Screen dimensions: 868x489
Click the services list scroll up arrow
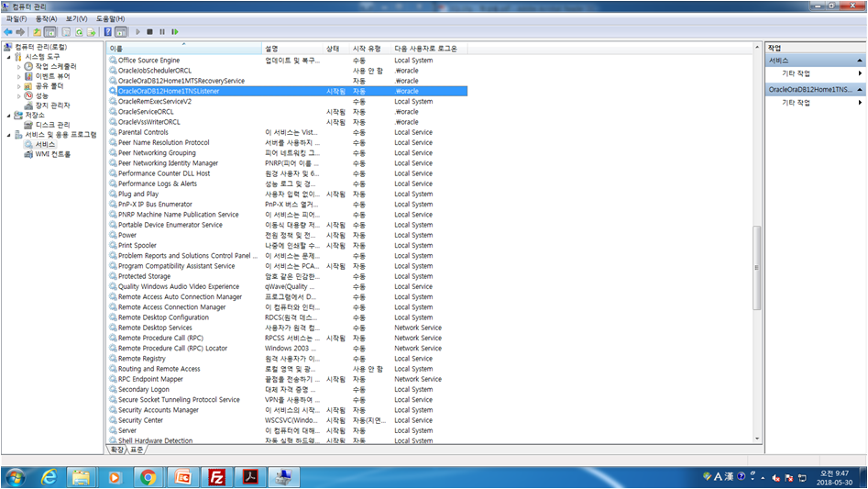(757, 49)
